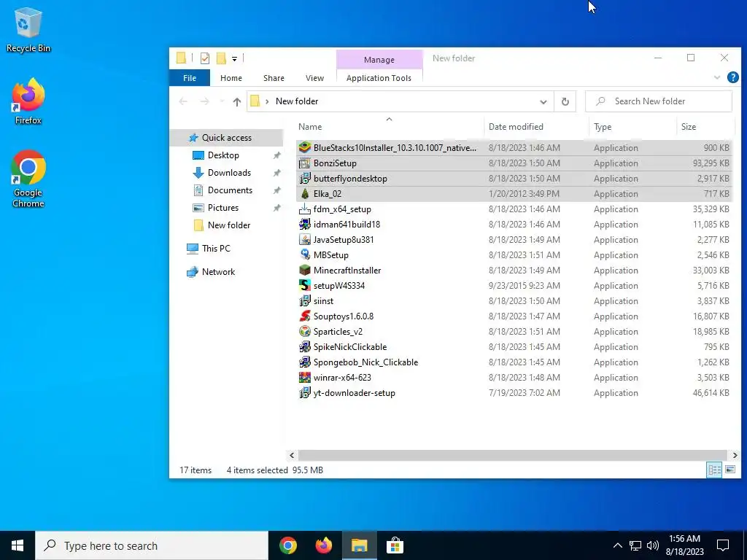Screen dimensions: 747x560
Task: Click the BlueStacks10Installer file icon
Action: (x=305, y=147)
